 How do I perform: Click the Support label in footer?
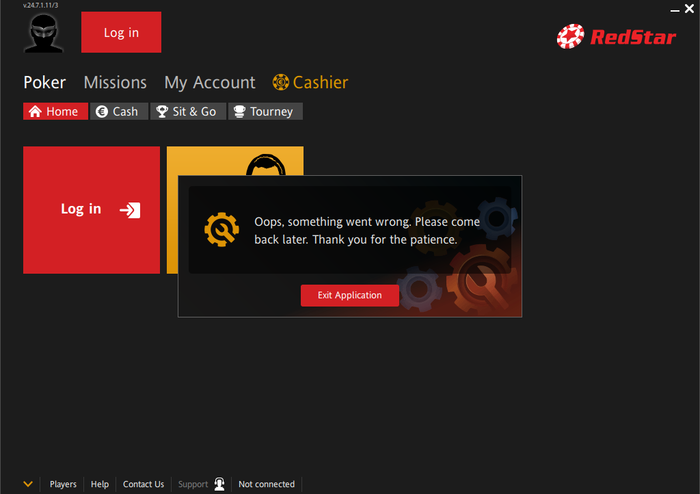tap(193, 484)
